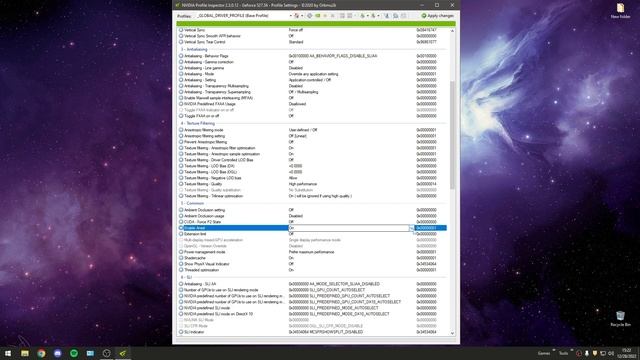Select the Vertical Sync Tear Control row
640x360 pixels.
(x=312, y=42)
